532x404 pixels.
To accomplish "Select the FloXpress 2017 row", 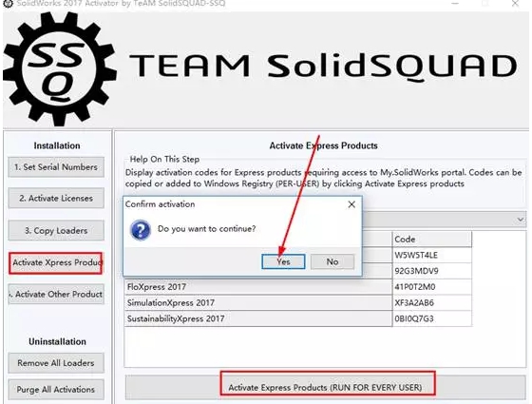I will pos(298,287).
